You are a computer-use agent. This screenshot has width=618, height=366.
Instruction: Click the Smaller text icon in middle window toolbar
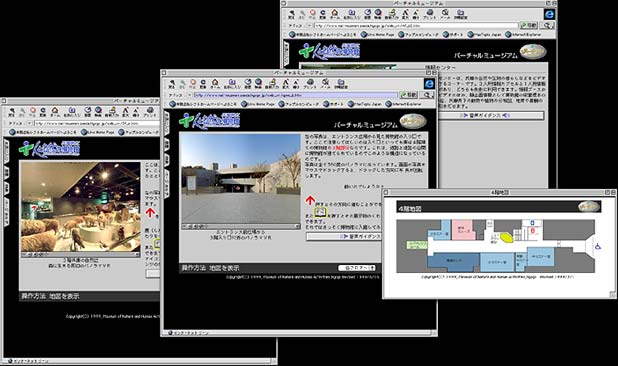coord(296,84)
